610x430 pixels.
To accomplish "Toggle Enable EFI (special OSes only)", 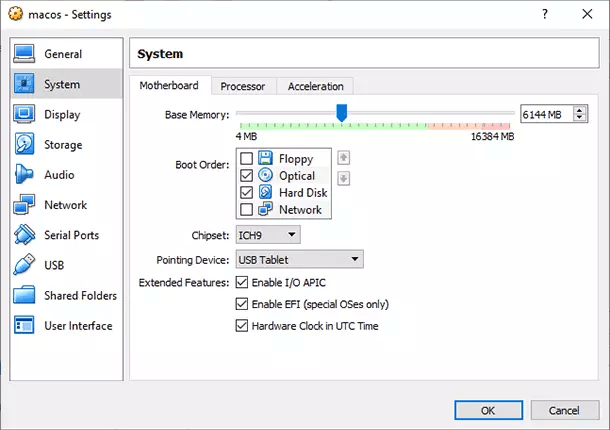I will click(x=242, y=304).
